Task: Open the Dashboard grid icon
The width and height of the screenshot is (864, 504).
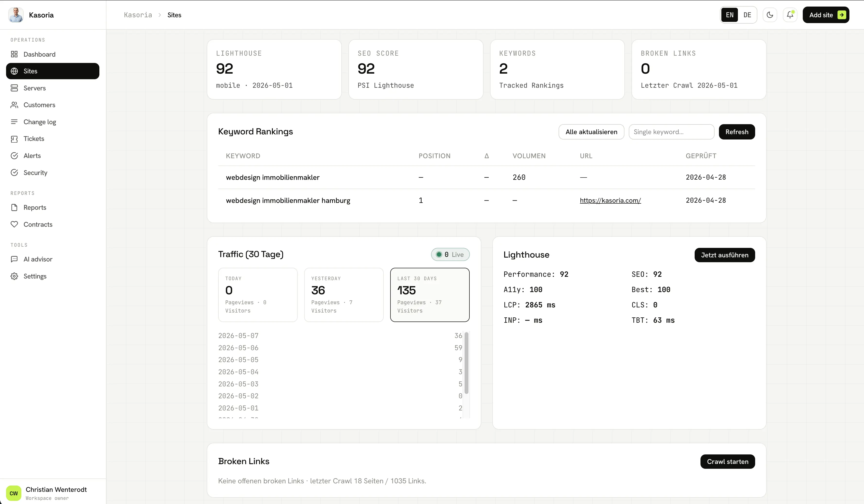Action: [x=14, y=54]
